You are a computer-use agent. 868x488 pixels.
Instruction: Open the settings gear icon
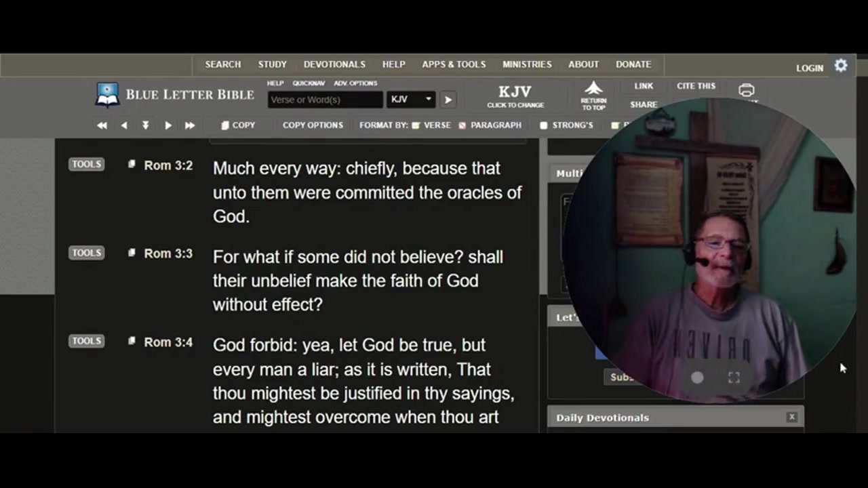coord(841,66)
